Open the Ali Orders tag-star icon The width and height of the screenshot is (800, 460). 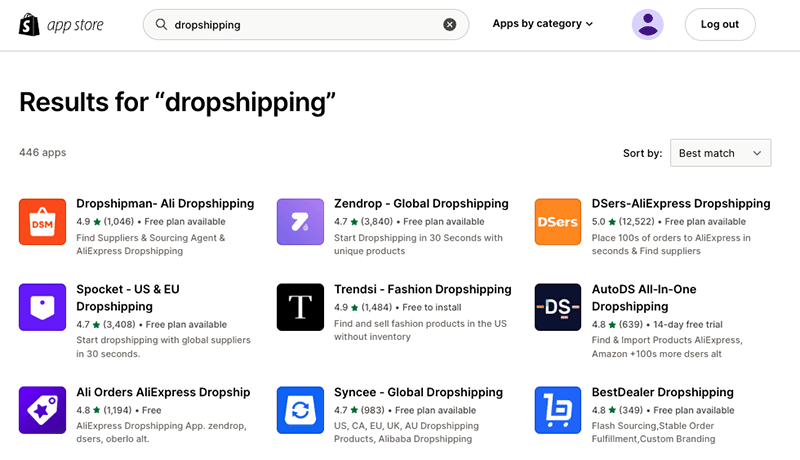(x=42, y=410)
